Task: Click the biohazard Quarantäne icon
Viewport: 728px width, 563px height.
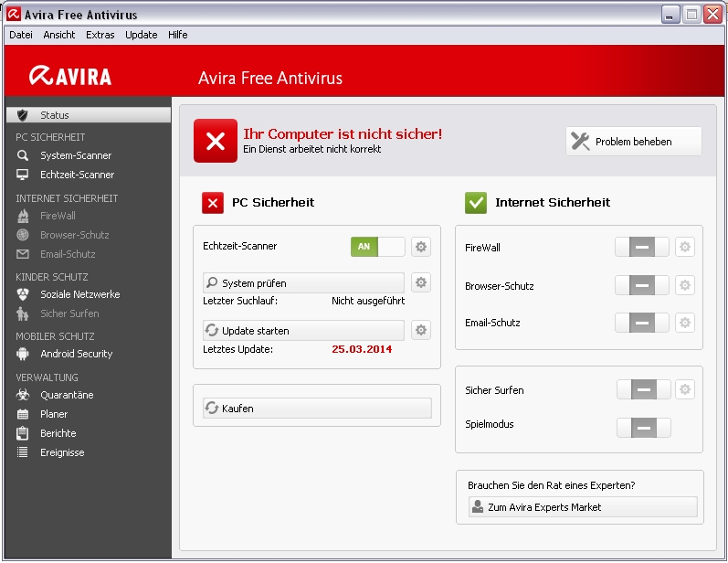Action: 22,395
